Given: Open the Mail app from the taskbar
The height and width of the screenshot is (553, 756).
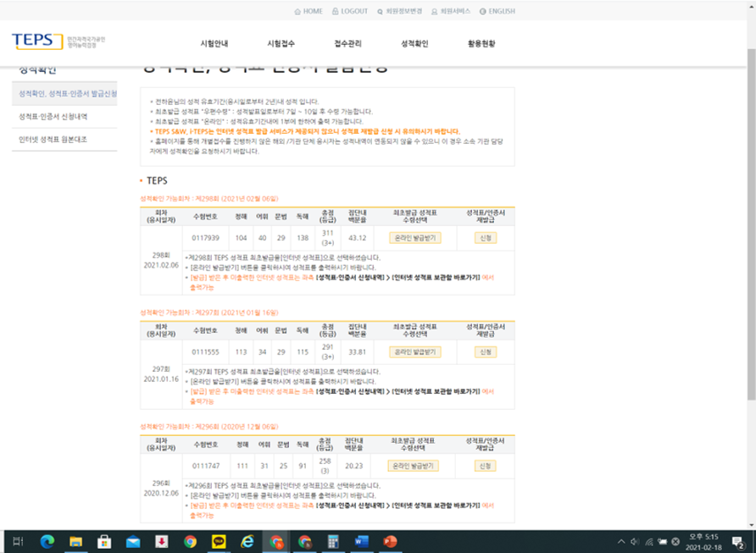Looking at the screenshot, I should (133, 541).
